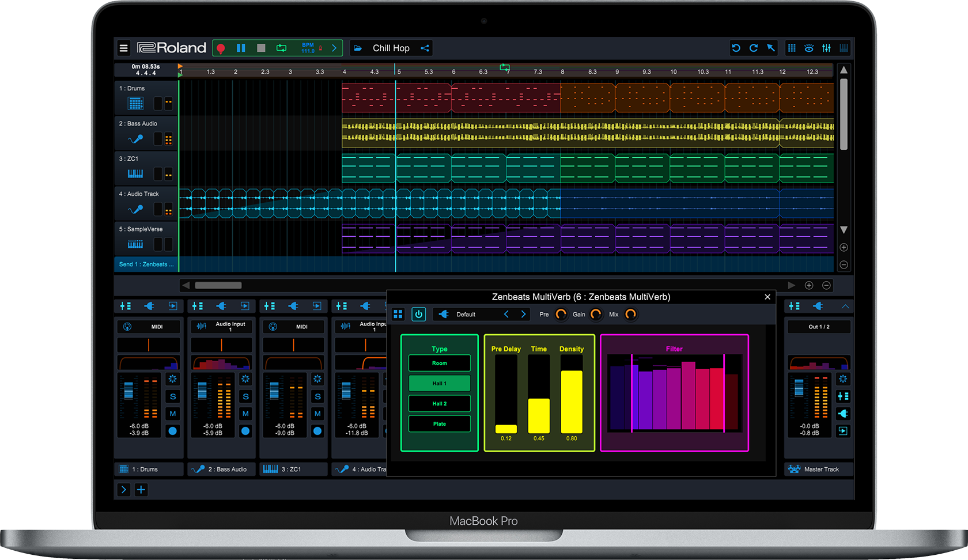Choose the Plate reverb type

(x=439, y=423)
